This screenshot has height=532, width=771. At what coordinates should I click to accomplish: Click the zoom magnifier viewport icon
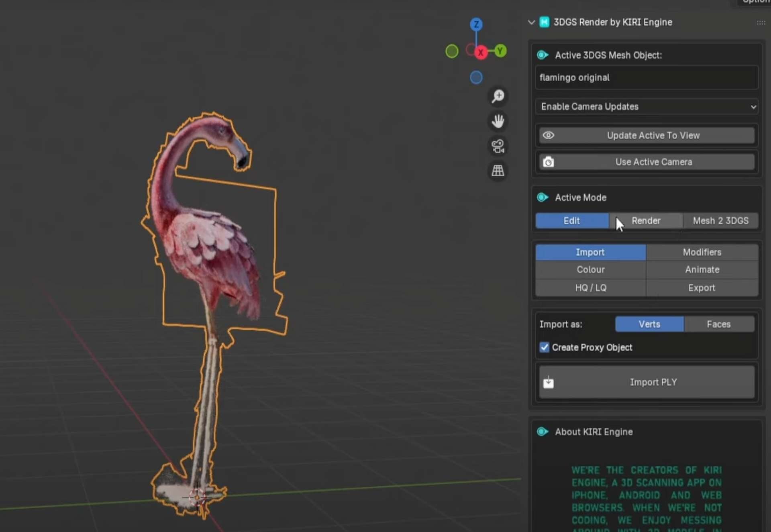tap(498, 96)
